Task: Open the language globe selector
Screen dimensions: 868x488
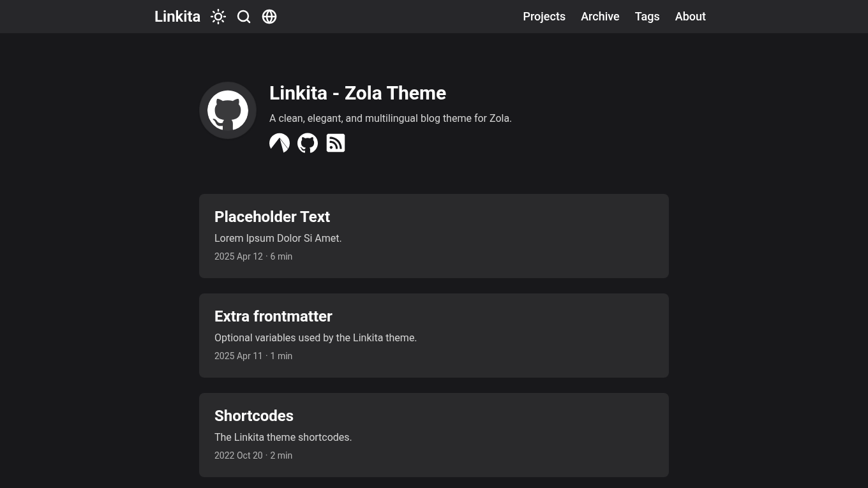Action: [x=269, y=17]
